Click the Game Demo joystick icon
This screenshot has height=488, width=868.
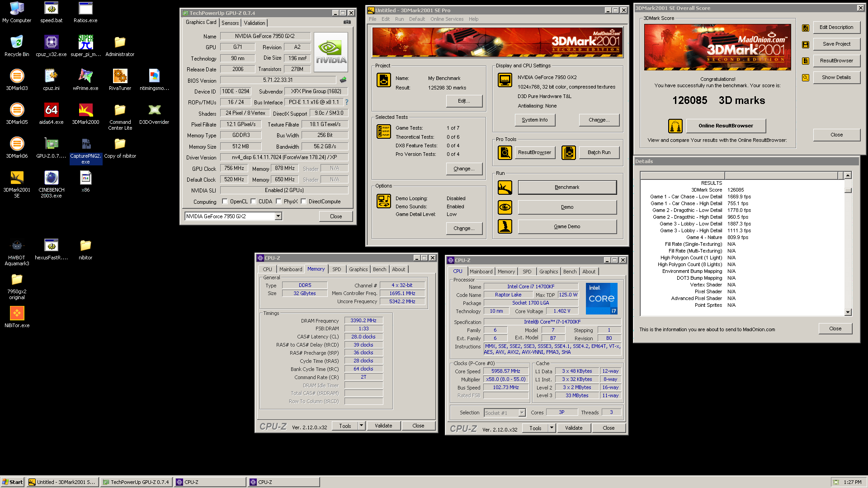coord(505,226)
